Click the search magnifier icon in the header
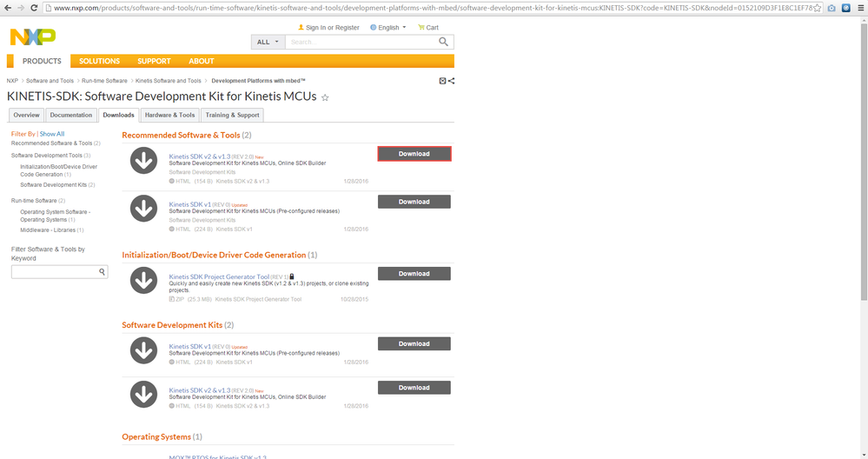Image resolution: width=868 pixels, height=459 pixels. [x=443, y=42]
